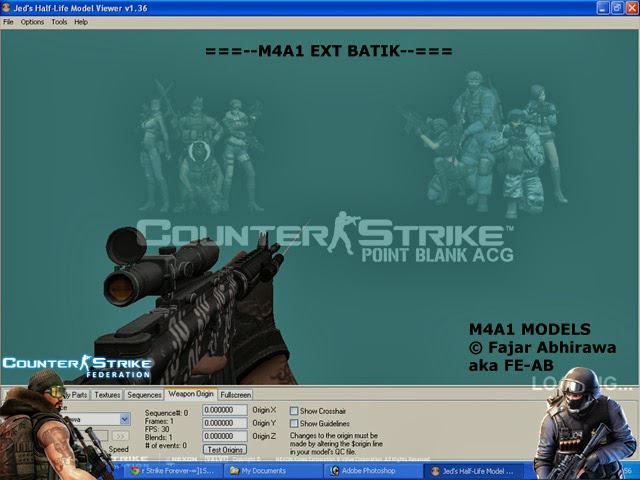Close the Model Viewer window
Image resolution: width=640 pixels, height=480 pixels.
[631, 8]
